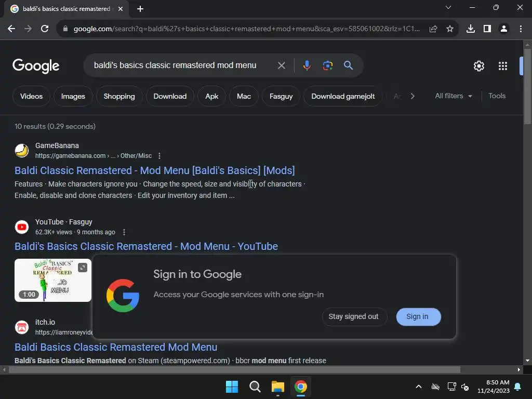This screenshot has height=399, width=532.
Task: Open the Chrome three-dot menu
Action: 521,29
